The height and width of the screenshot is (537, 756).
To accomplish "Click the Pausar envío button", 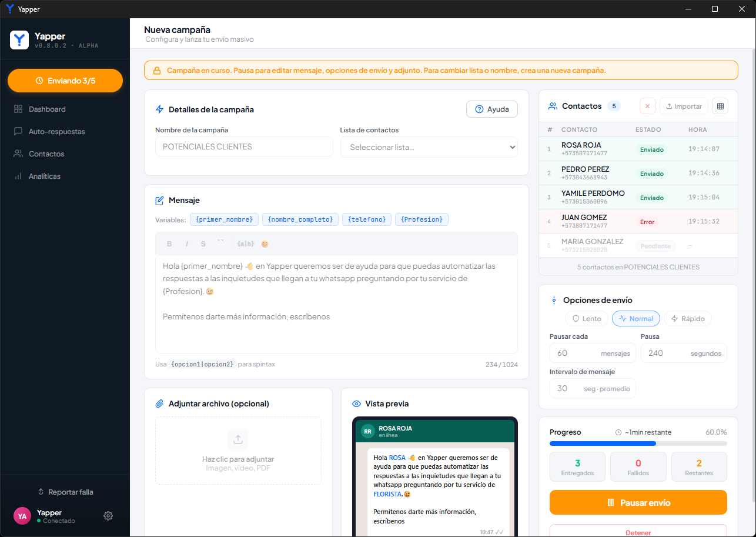I will (638, 502).
